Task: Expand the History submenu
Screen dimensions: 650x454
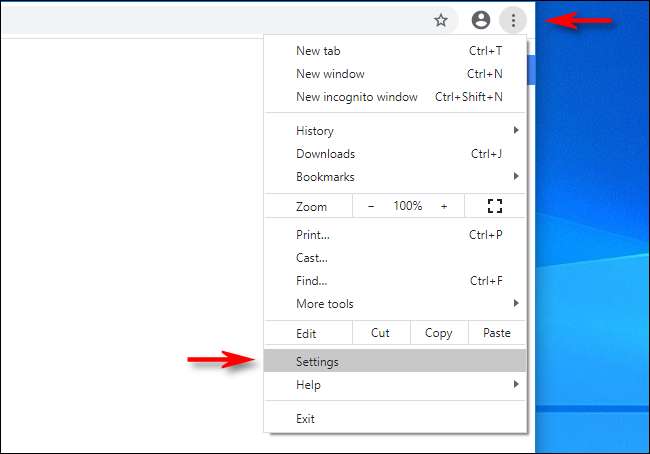Action: [395, 131]
